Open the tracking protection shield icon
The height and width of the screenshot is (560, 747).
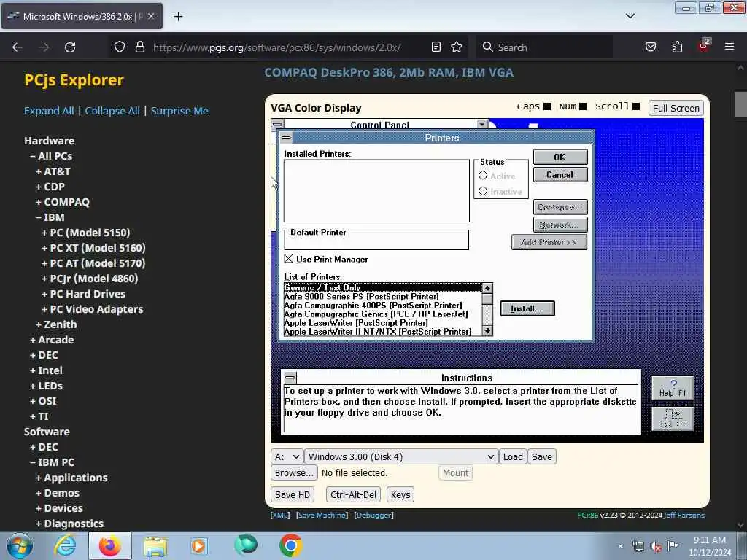point(120,47)
